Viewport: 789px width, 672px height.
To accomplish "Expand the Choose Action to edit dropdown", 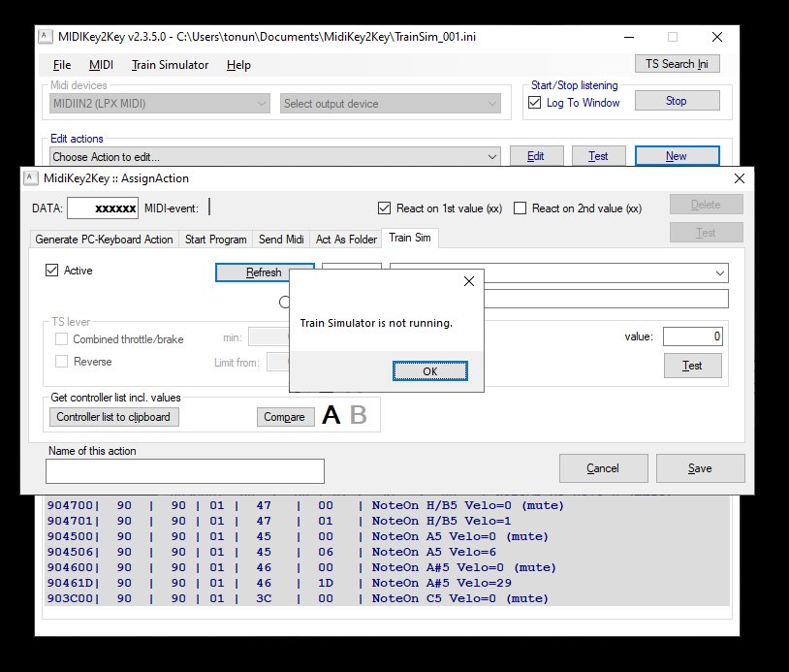I will pos(274,156).
